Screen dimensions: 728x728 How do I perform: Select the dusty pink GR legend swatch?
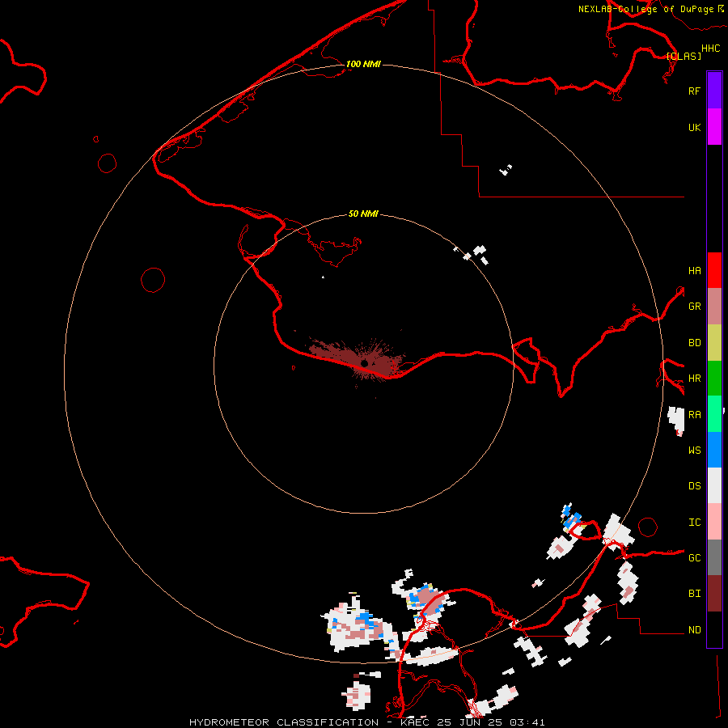(714, 307)
